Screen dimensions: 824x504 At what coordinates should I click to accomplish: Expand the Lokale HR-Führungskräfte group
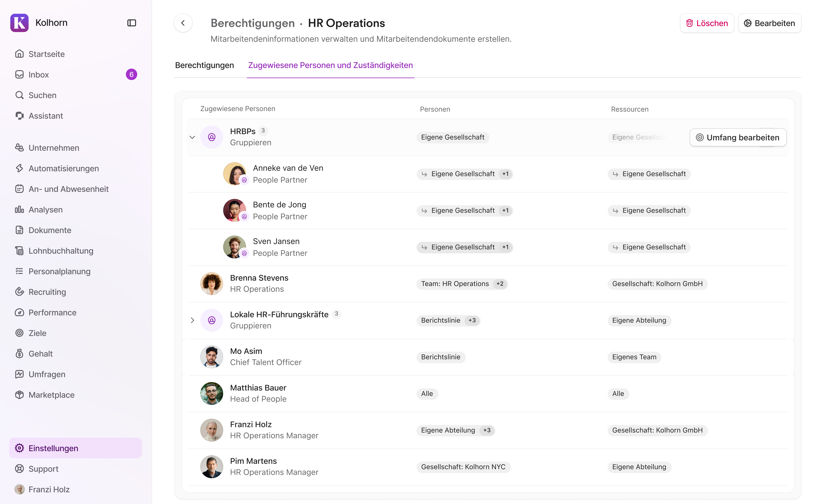[192, 320]
